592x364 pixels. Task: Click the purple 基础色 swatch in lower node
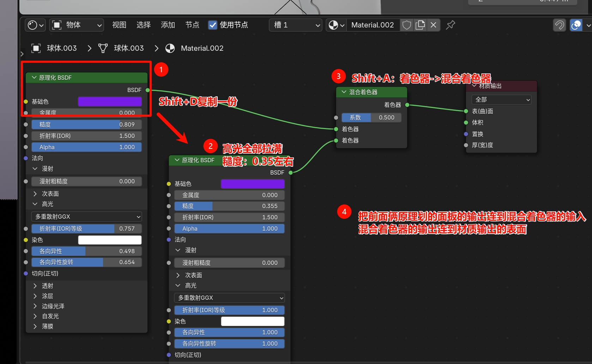pyautogui.click(x=253, y=184)
